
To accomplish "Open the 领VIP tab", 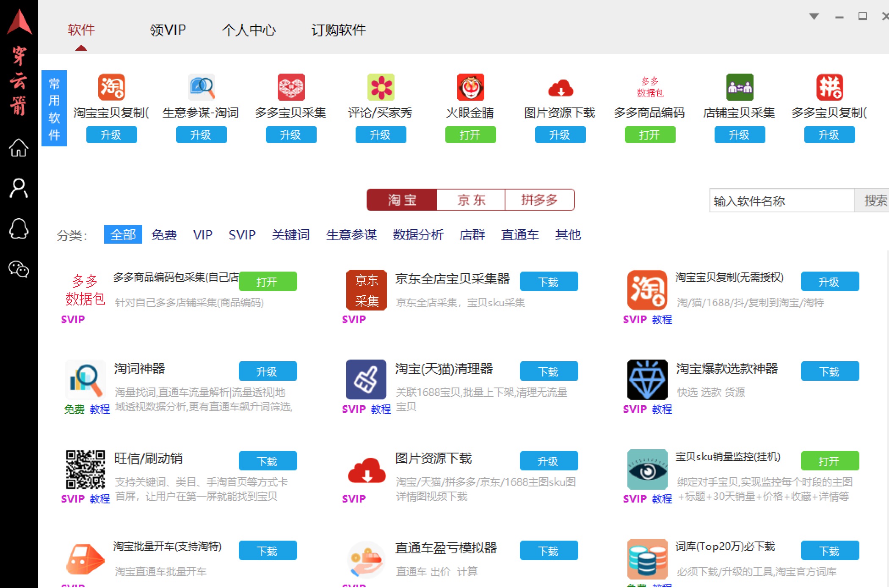I will 168,30.
